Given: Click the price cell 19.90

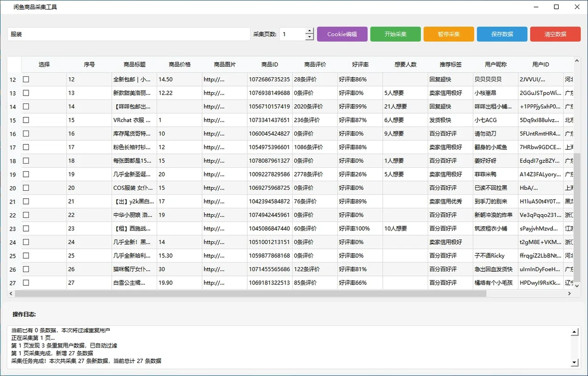Looking at the screenshot, I should pyautogui.click(x=180, y=283).
